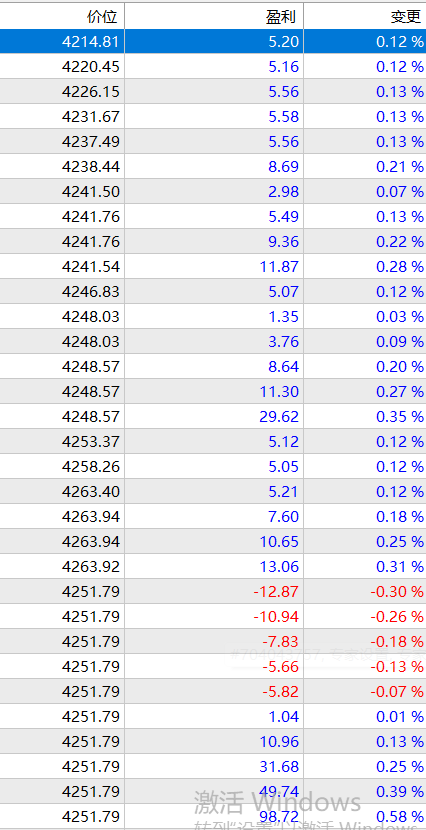Select the row with profit 8.69

tap(213, 167)
